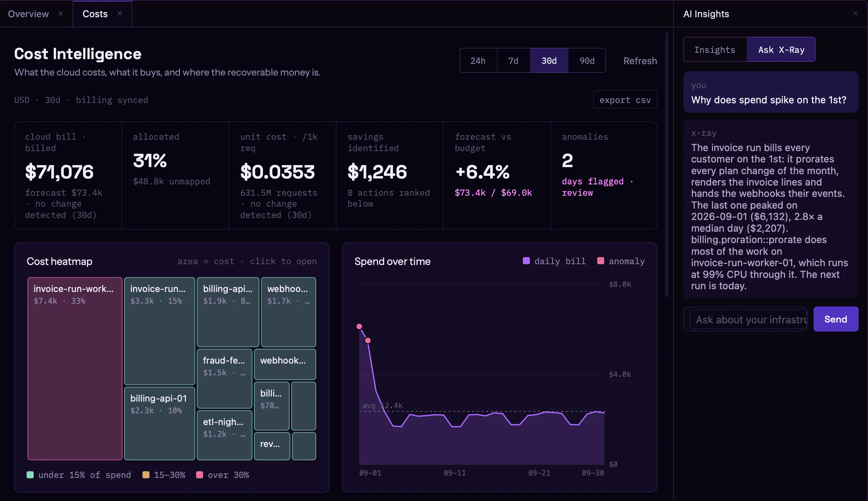Select the Ask X-Ray tab

click(781, 49)
